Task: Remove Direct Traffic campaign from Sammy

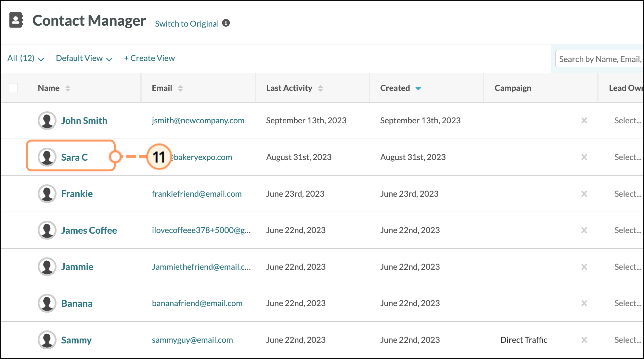Action: (584, 340)
